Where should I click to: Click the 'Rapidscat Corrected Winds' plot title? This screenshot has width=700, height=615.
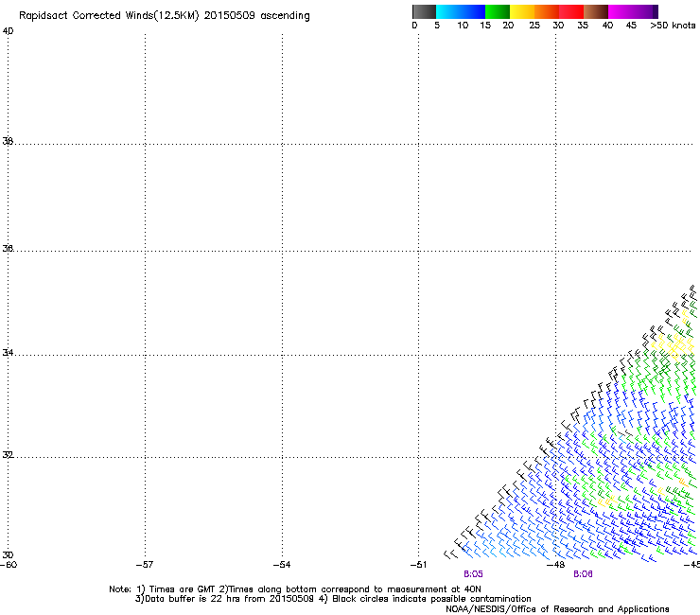165,16
